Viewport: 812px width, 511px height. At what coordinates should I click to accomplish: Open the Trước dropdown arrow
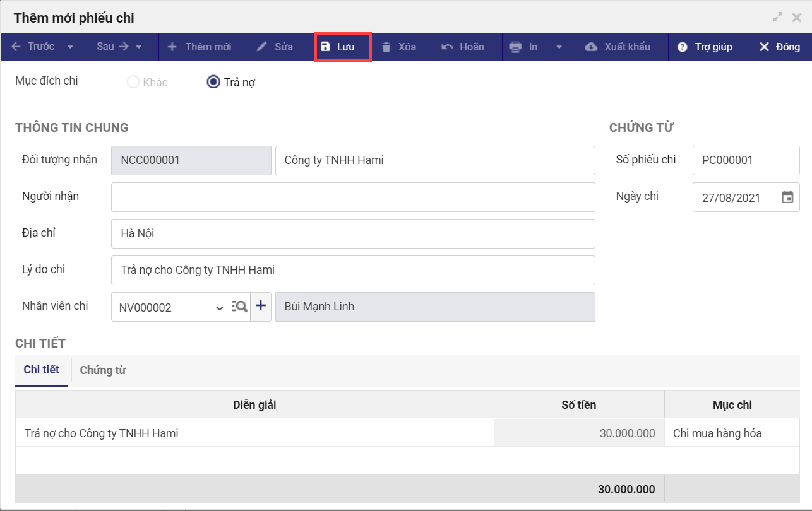pyautogui.click(x=70, y=47)
